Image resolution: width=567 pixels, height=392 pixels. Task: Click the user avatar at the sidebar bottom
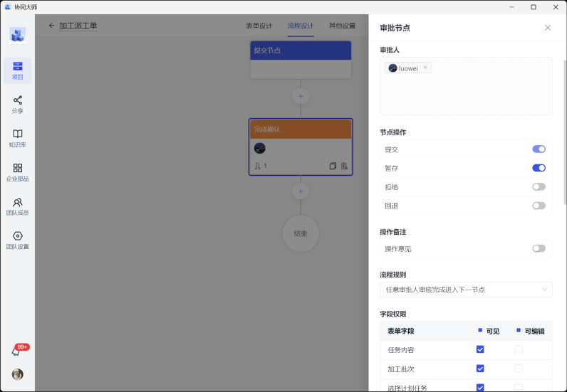pos(17,374)
